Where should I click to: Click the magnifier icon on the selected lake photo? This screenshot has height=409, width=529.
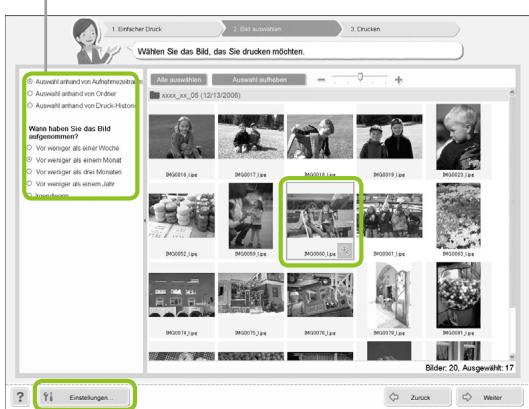(x=345, y=251)
